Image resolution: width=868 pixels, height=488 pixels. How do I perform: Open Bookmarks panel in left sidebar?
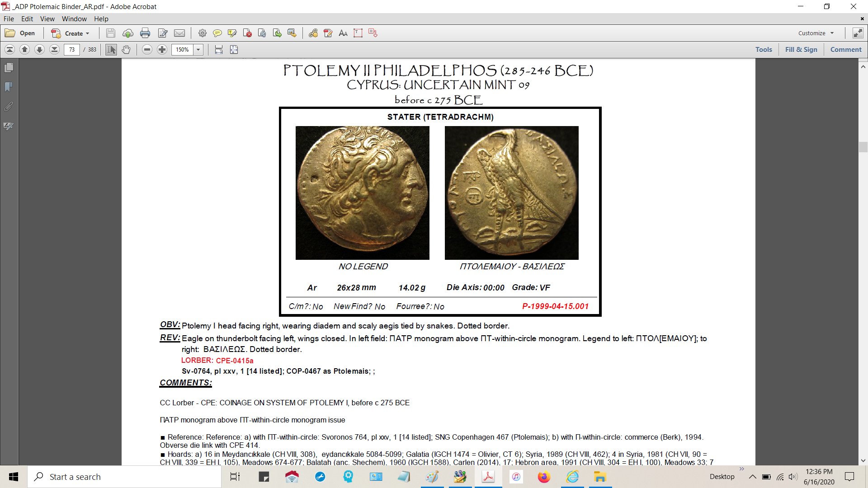point(9,87)
